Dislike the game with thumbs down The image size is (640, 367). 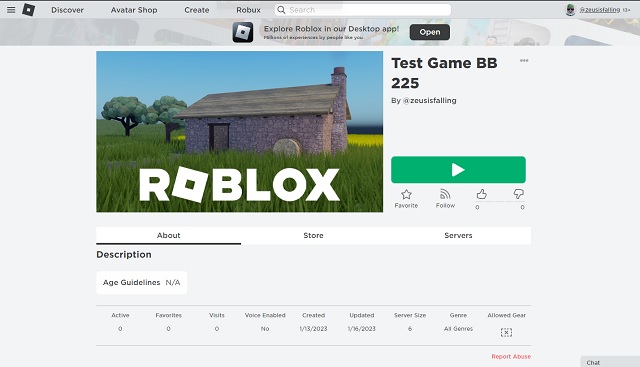(x=518, y=194)
